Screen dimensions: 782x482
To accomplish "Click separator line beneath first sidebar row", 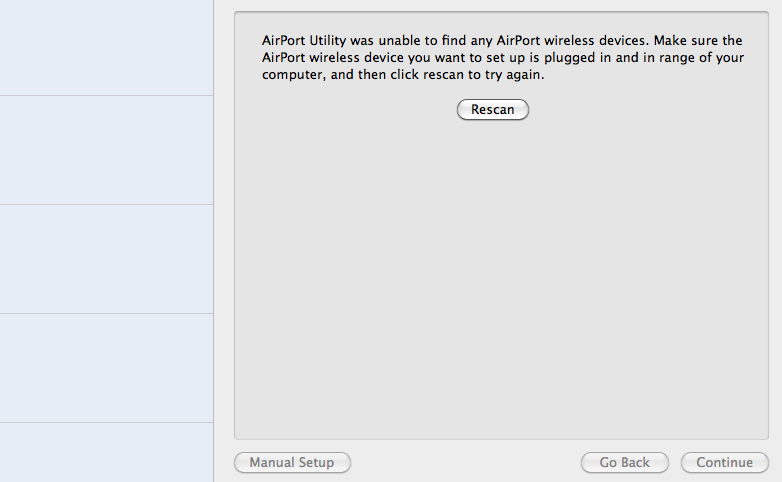I will pos(106,95).
